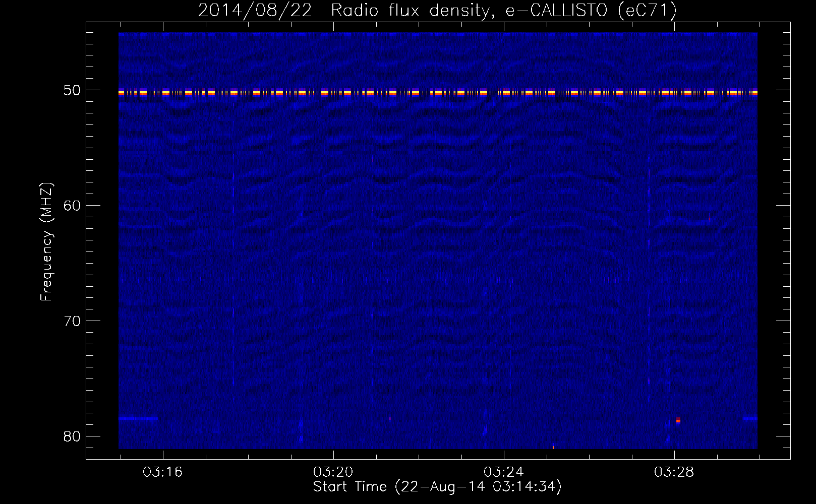This screenshot has height=504, width=816.
Task: Click the 'Start Time (22-Aug-14 03:14:34)' label
Action: (x=437, y=487)
